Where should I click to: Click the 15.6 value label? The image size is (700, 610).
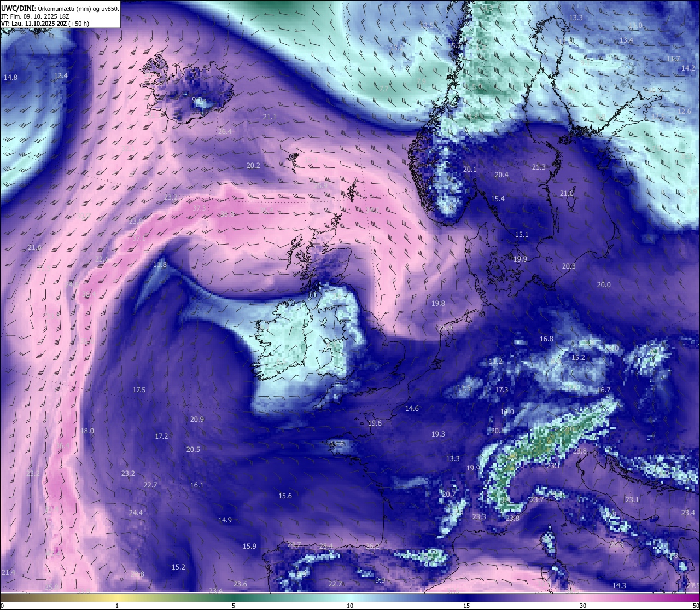click(x=285, y=496)
